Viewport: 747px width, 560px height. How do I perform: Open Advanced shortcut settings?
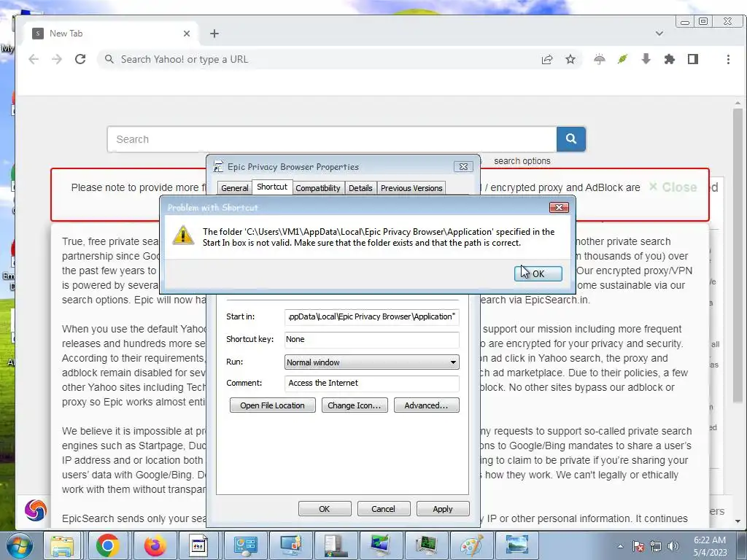coord(426,405)
